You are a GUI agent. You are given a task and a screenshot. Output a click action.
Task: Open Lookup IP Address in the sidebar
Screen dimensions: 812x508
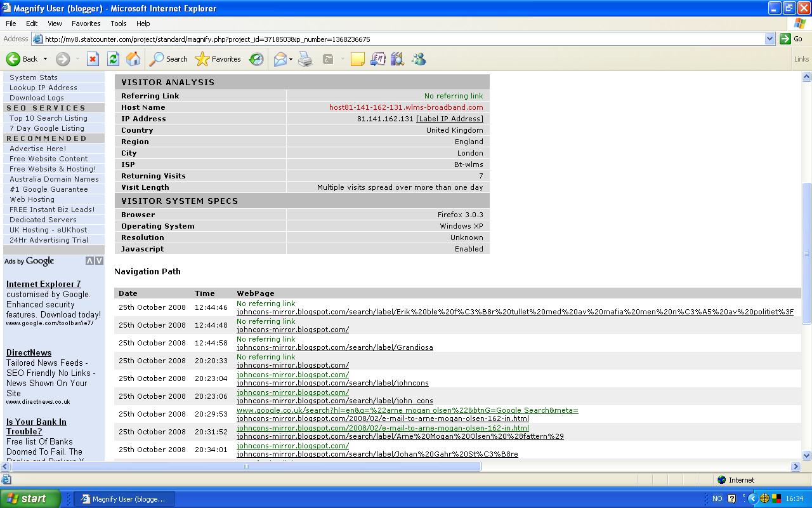coord(43,88)
